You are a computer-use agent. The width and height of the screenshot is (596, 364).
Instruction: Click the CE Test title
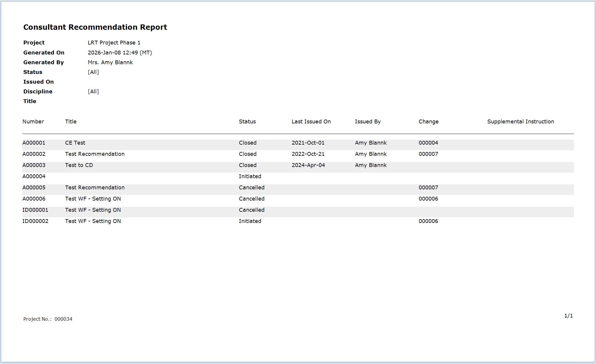coord(75,143)
